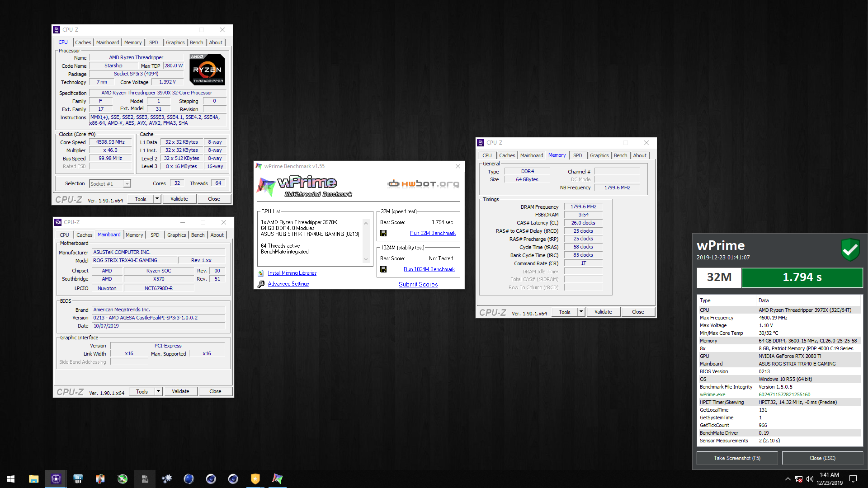Viewport: 868px width, 488px height.
Task: Open CPU-Z from the taskbar
Action: (x=56, y=479)
